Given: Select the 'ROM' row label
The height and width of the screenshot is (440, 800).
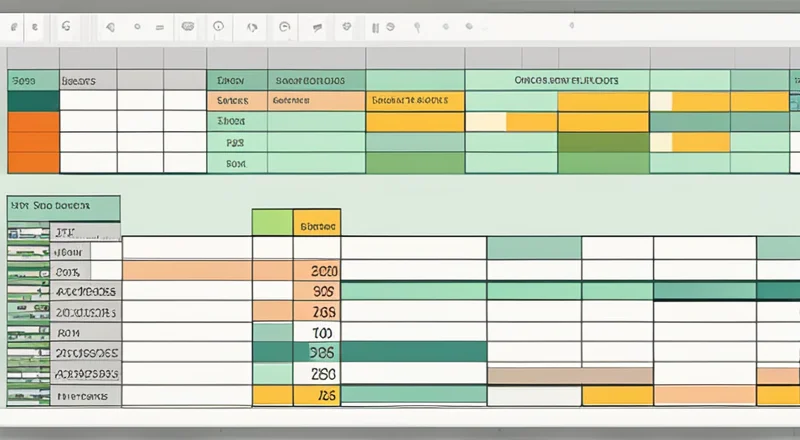Looking at the screenshot, I should (68, 332).
